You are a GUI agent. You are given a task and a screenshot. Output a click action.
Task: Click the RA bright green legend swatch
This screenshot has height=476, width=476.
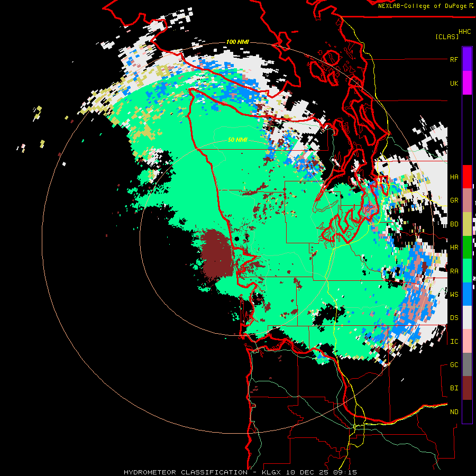[467, 271]
